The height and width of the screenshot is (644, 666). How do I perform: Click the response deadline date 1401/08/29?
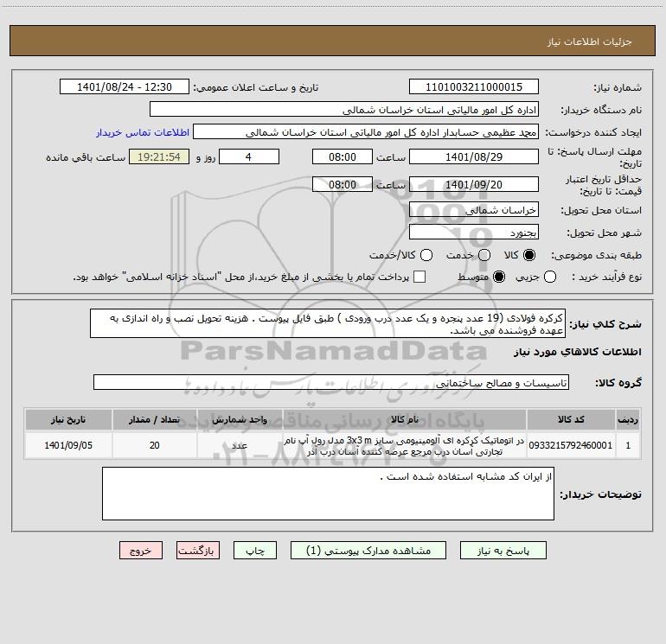[x=474, y=156]
